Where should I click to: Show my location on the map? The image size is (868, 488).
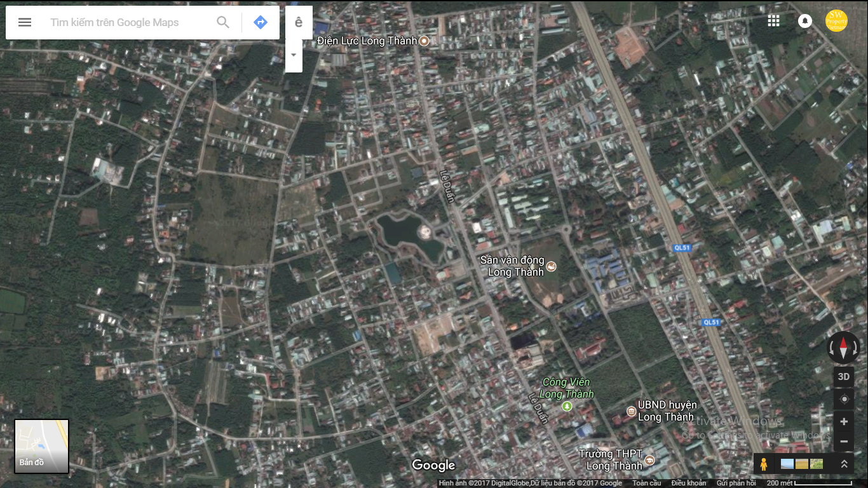(x=844, y=399)
